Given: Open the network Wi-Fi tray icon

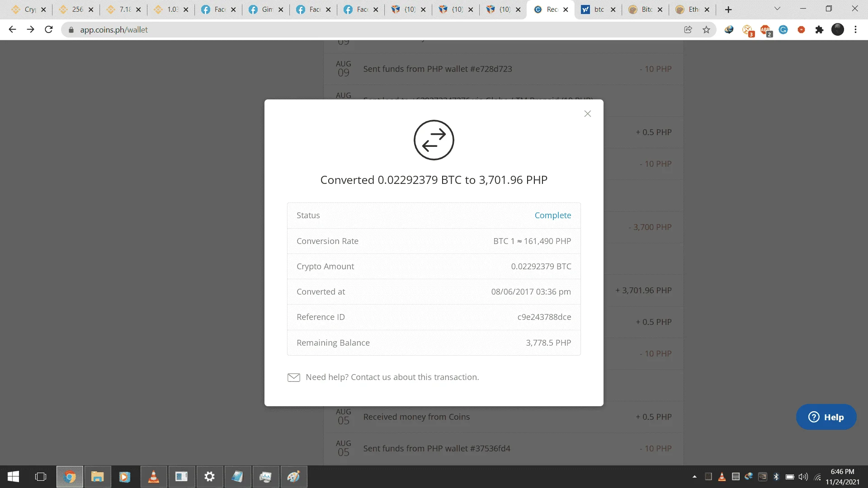Looking at the screenshot, I should 817,477.
